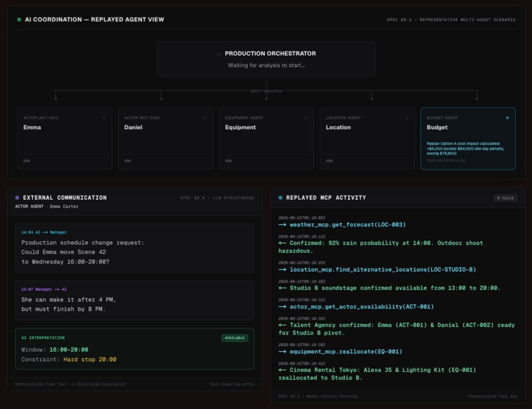
Task: Click 'SPEC §9.5 · LLM STRUCTURING' label
Action: pyautogui.click(x=217, y=198)
